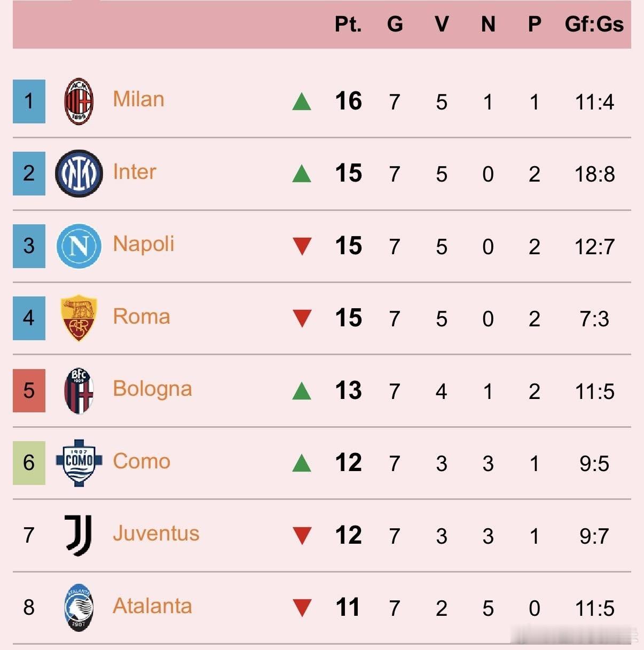Click the green position 6 square

(29, 463)
